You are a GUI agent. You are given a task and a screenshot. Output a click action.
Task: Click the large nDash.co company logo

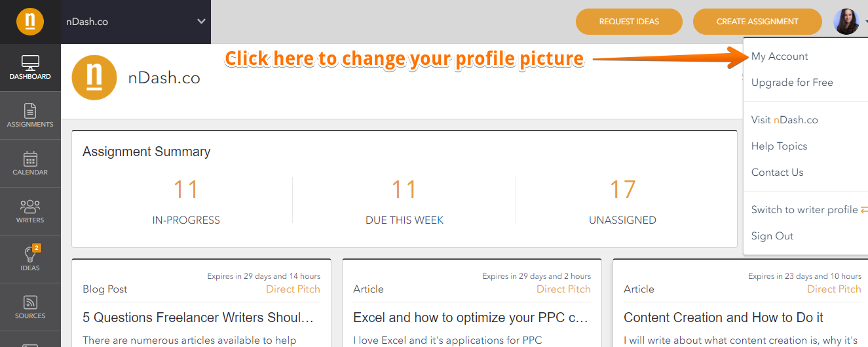pos(94,78)
